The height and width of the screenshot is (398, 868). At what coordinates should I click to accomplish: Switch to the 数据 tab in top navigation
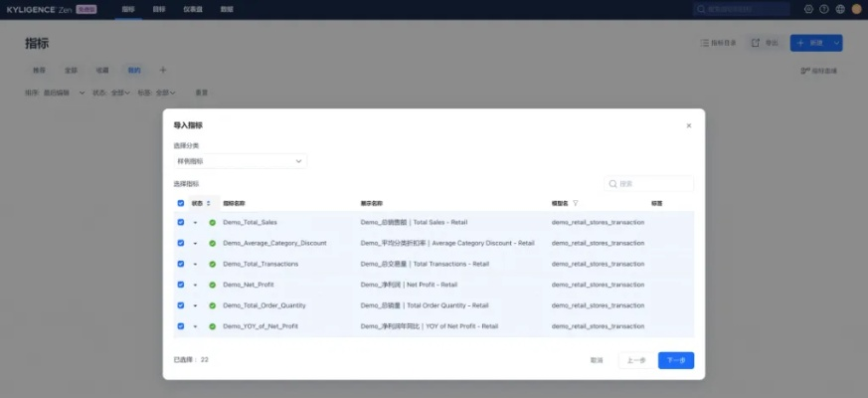tap(227, 9)
